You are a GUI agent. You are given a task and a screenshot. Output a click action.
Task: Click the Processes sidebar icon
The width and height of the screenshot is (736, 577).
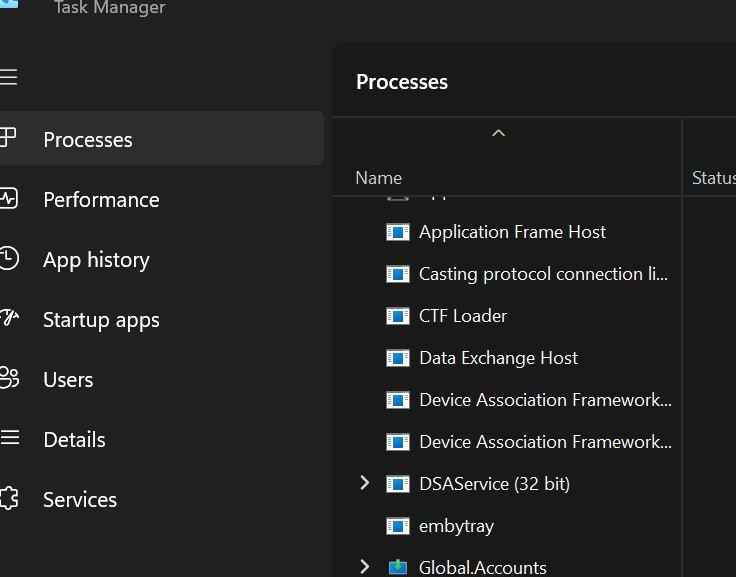tap(9, 138)
